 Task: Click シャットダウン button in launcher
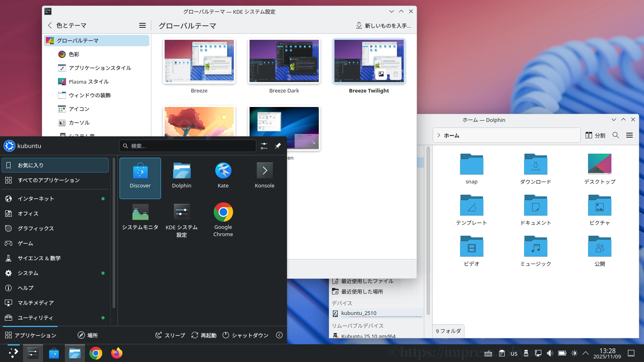pos(246,335)
